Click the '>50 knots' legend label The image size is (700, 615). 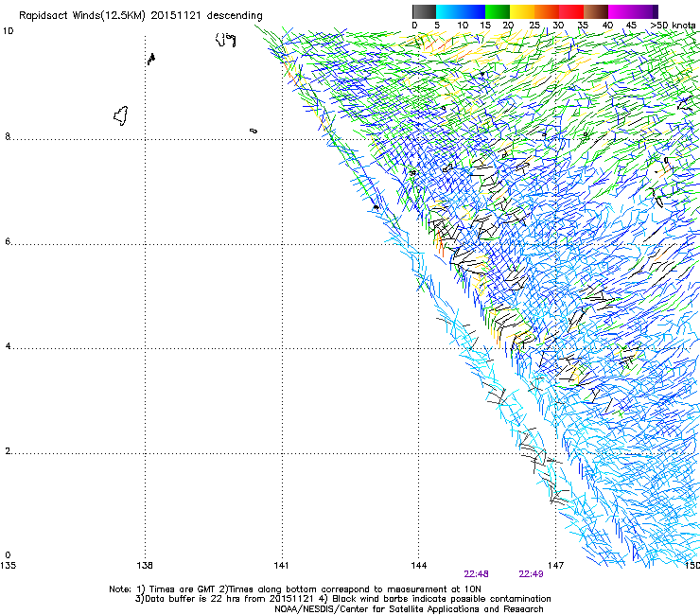[x=673, y=25]
